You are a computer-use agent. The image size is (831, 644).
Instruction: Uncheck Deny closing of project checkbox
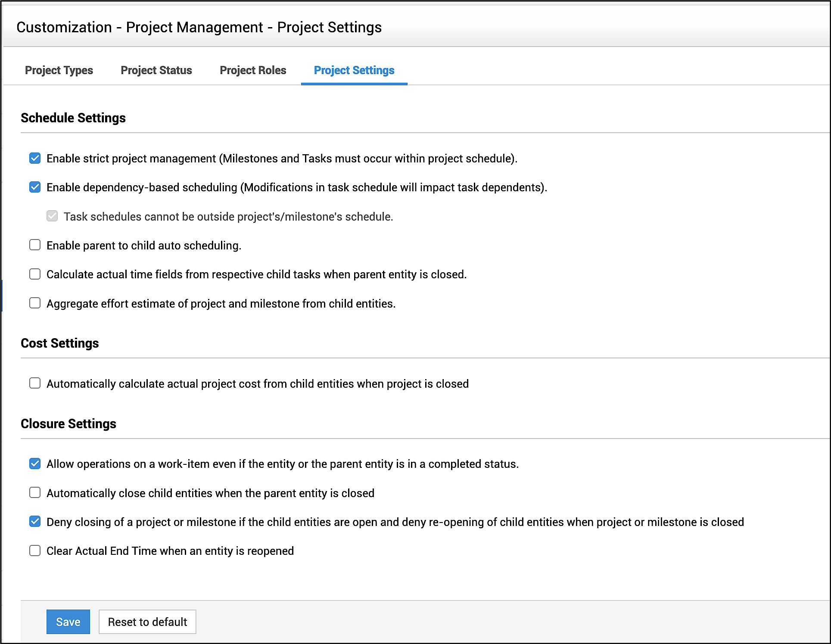coord(35,522)
